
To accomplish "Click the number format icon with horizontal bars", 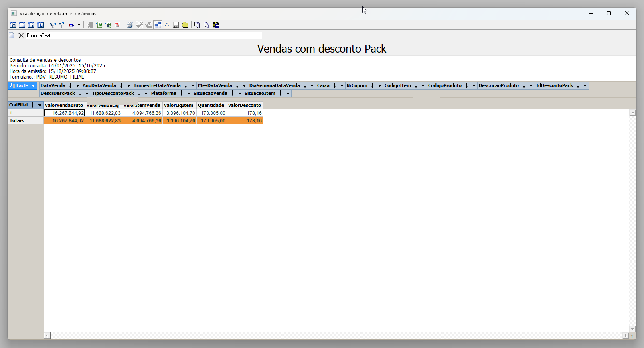I will click(53, 25).
